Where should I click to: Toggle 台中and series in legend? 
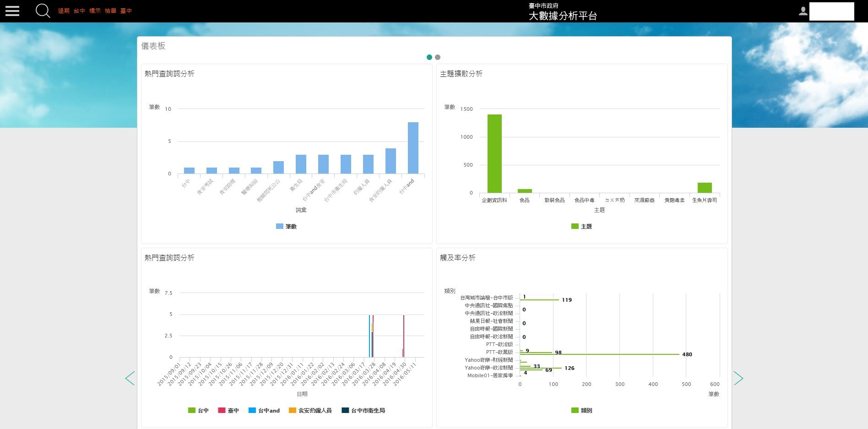point(264,410)
